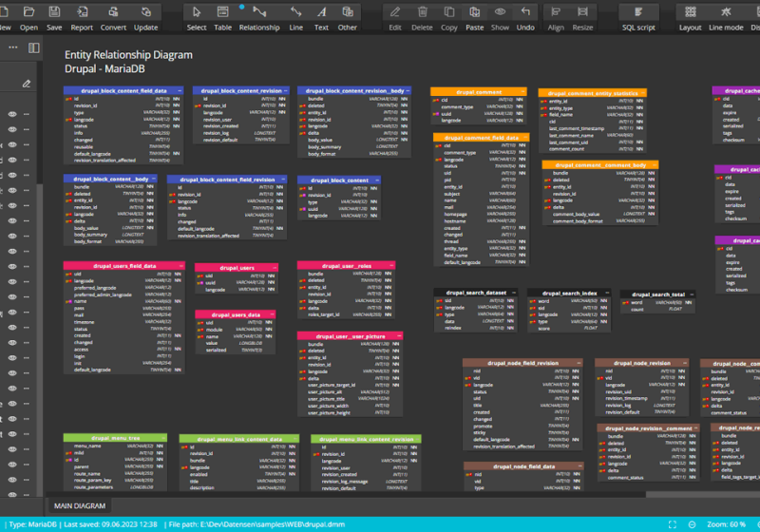Select the Table tool in toolbar
760x532 pixels.
click(x=222, y=12)
